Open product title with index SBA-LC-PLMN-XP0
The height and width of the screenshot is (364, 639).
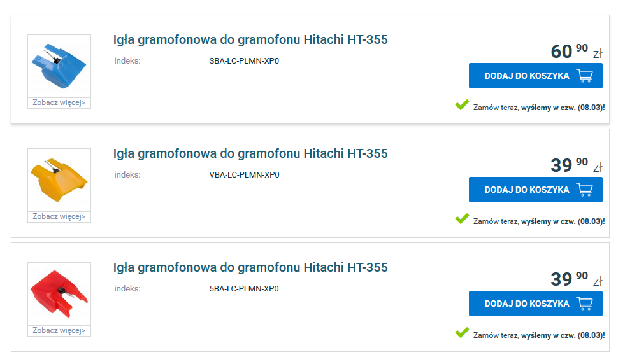pos(250,40)
